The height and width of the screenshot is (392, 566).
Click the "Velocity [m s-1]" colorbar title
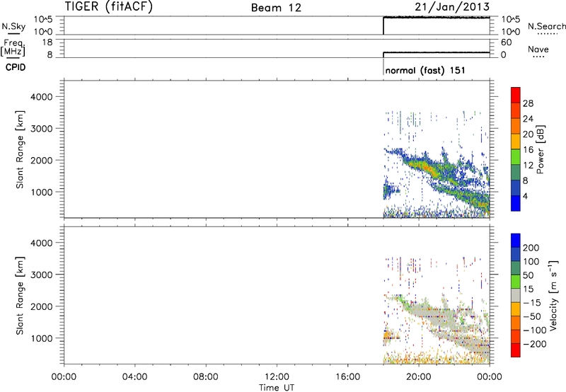pos(554,295)
